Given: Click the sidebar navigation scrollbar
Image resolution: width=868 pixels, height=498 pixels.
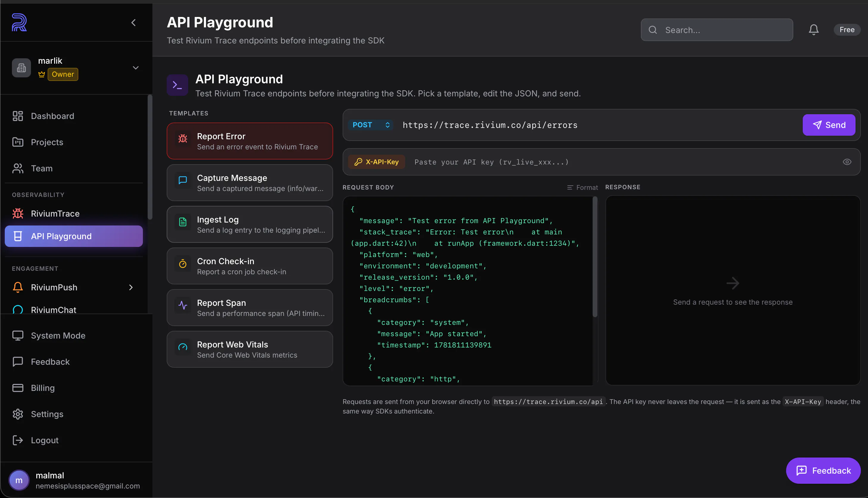Looking at the screenshot, I should tap(149, 157).
